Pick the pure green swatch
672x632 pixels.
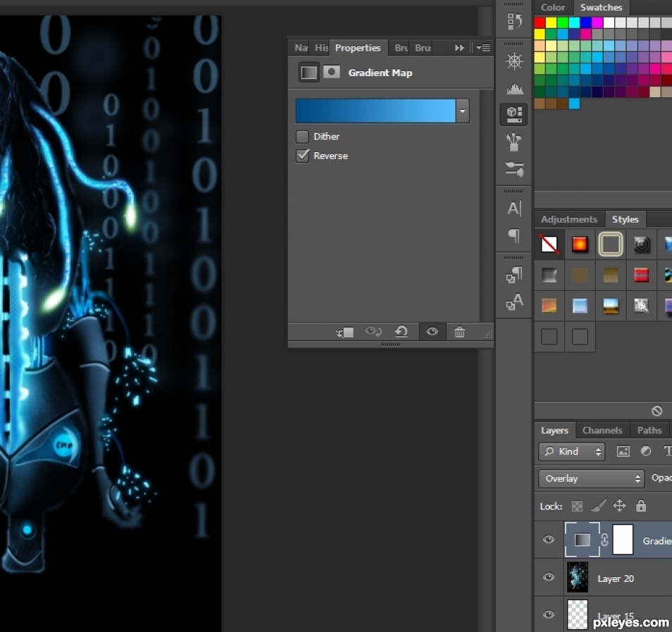pos(563,23)
